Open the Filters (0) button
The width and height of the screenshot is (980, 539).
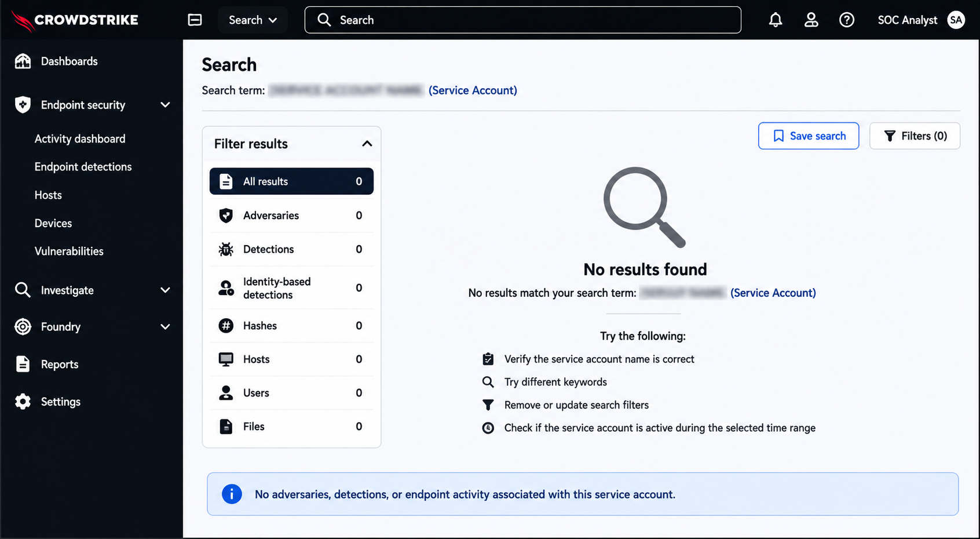tap(915, 136)
